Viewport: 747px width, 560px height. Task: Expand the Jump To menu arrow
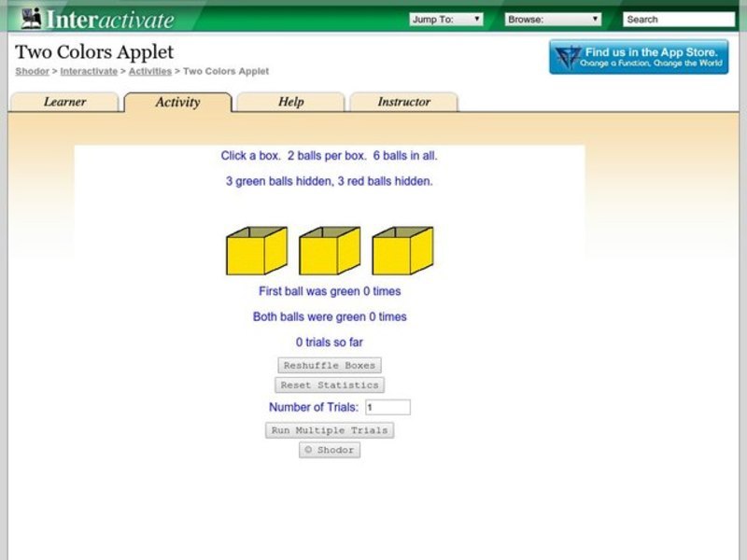click(x=476, y=17)
